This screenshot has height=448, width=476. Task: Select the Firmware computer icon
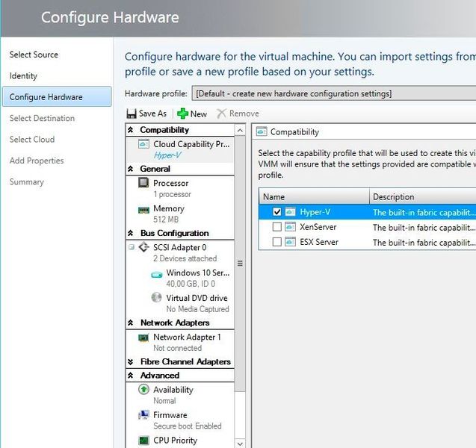tap(143, 414)
